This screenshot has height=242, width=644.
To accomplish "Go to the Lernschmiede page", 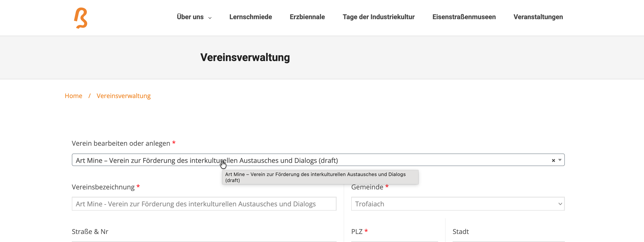I will [x=250, y=17].
